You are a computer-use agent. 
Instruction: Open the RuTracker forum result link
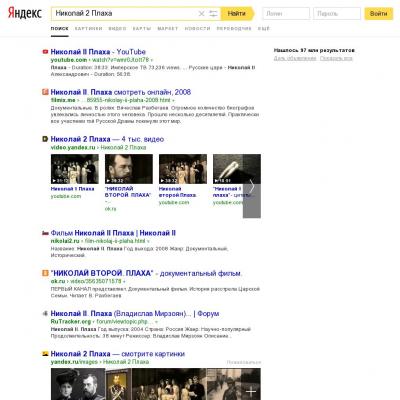coord(135,314)
